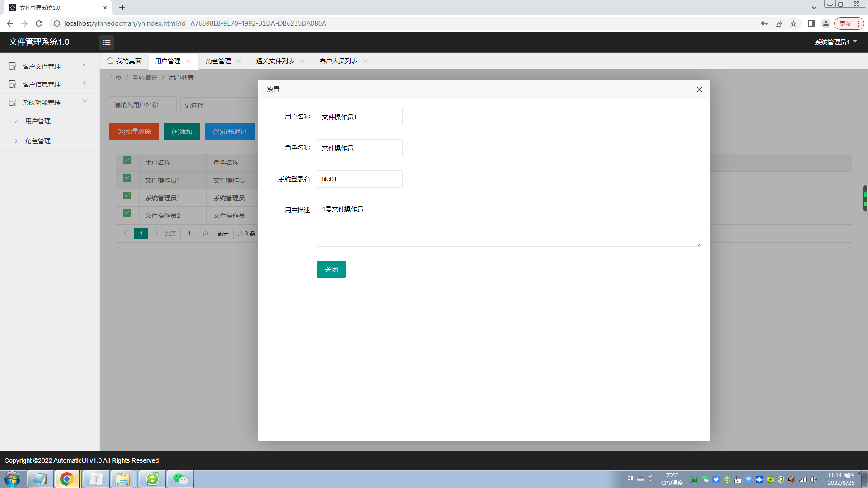Click the 用户名称 field in dialog
The image size is (868, 488).
[x=360, y=117]
